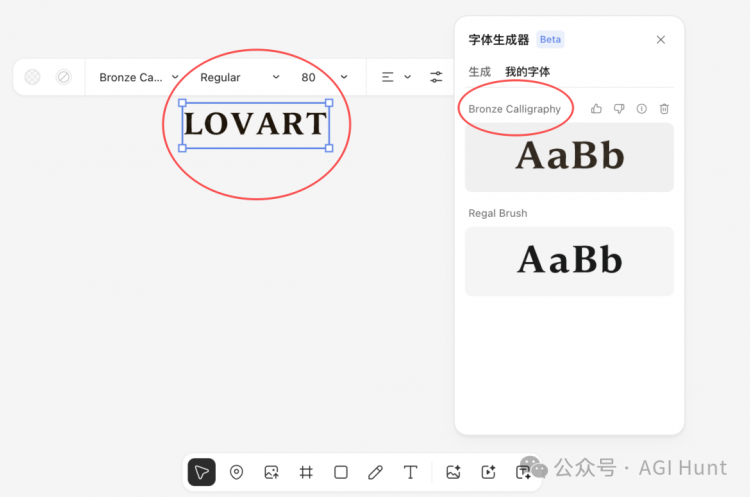Dislike the Bronze Calligraphy font
Screen dimensions: 750x497
(x=619, y=109)
